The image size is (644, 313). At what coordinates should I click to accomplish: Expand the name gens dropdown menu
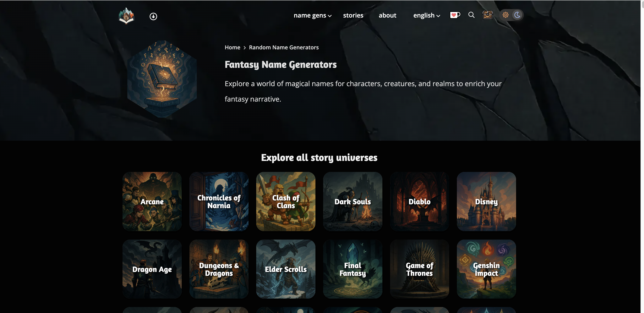coord(312,15)
